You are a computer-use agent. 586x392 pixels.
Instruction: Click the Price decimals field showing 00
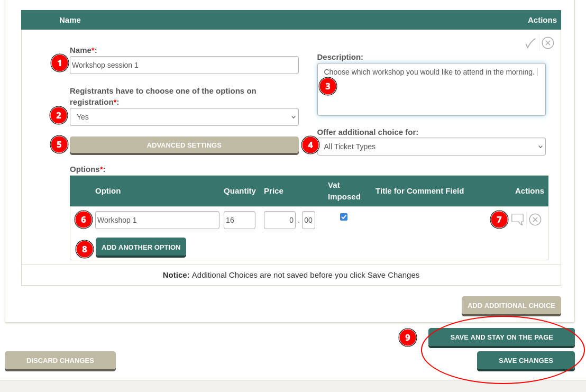[x=308, y=220]
